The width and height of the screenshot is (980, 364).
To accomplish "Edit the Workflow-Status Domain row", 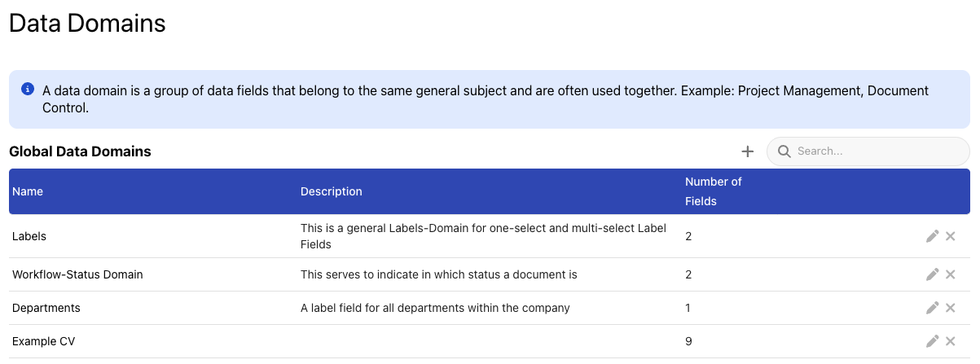I will 932,274.
